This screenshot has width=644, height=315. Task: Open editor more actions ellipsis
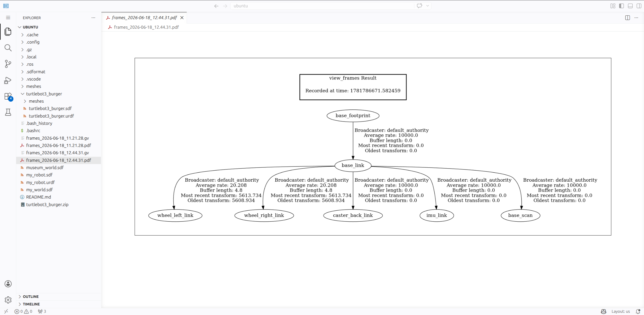point(636,18)
